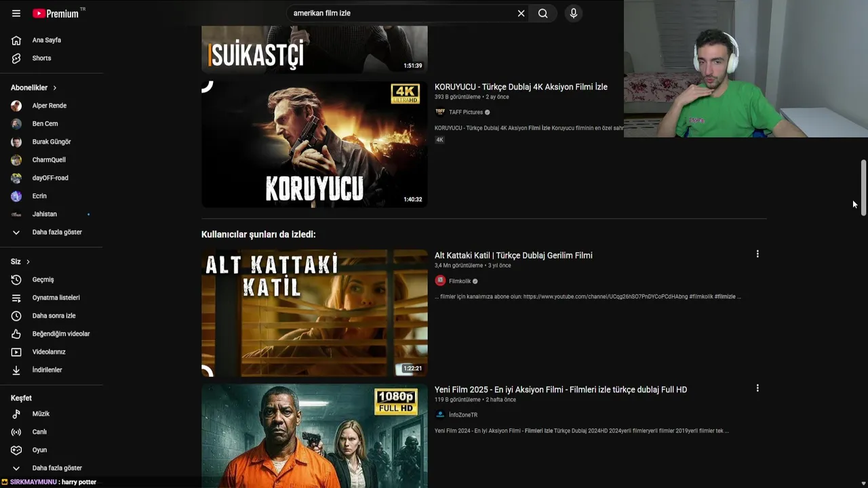Click 'Kullanıcılar şunları da izledi:' heading
Screen dimensions: 868x488
point(258,235)
